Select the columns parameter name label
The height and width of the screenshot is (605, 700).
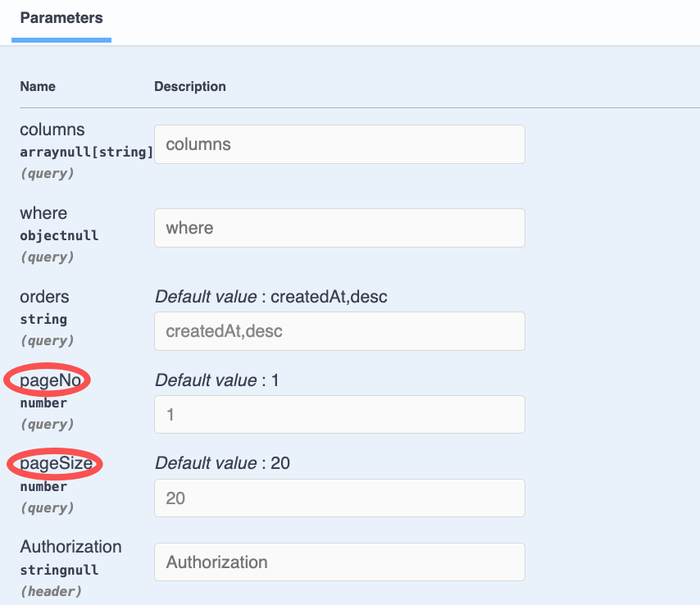(x=52, y=130)
